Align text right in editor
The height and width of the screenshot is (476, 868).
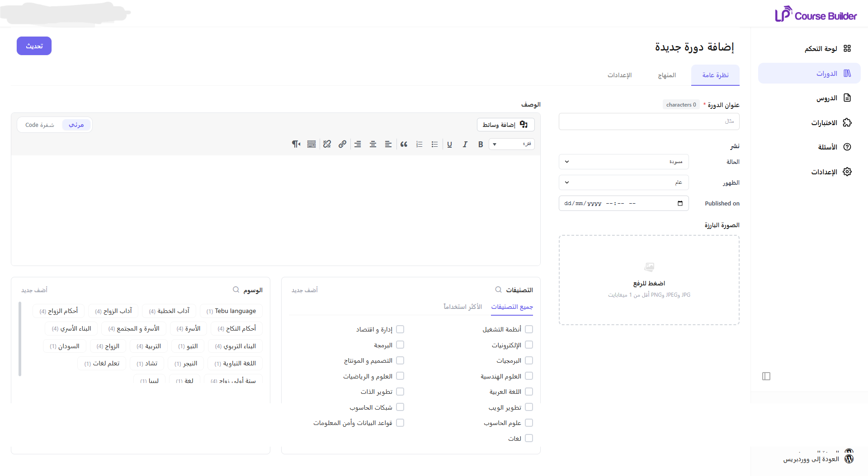point(358,145)
